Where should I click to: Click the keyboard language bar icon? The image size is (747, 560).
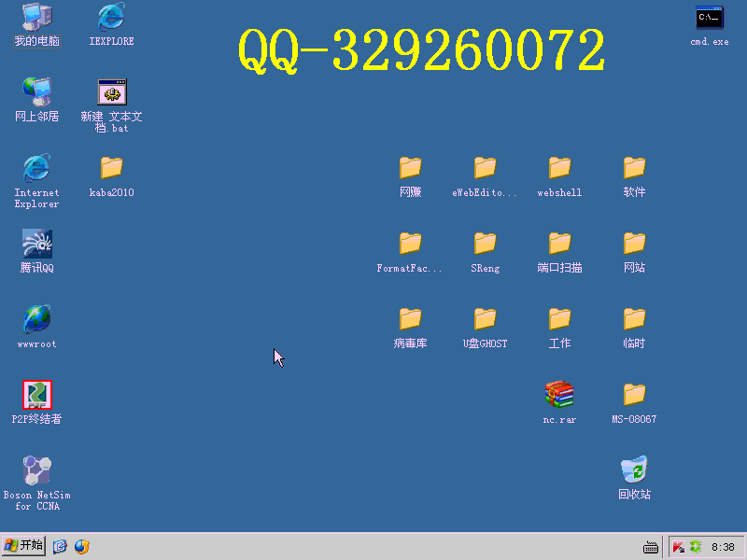tap(651, 548)
